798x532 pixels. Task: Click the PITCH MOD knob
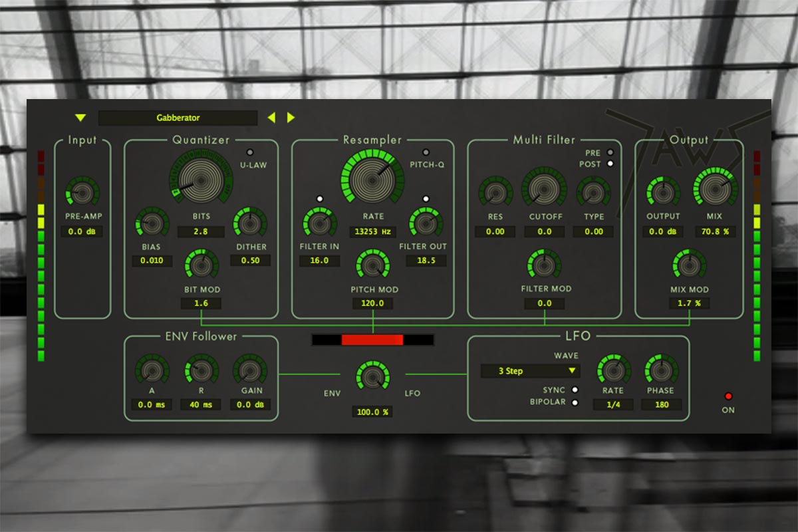point(372,265)
